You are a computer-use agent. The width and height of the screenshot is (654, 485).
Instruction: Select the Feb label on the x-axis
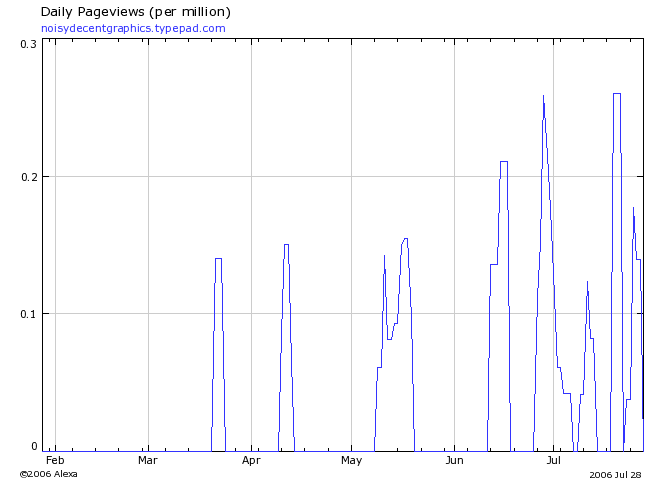click(56, 461)
